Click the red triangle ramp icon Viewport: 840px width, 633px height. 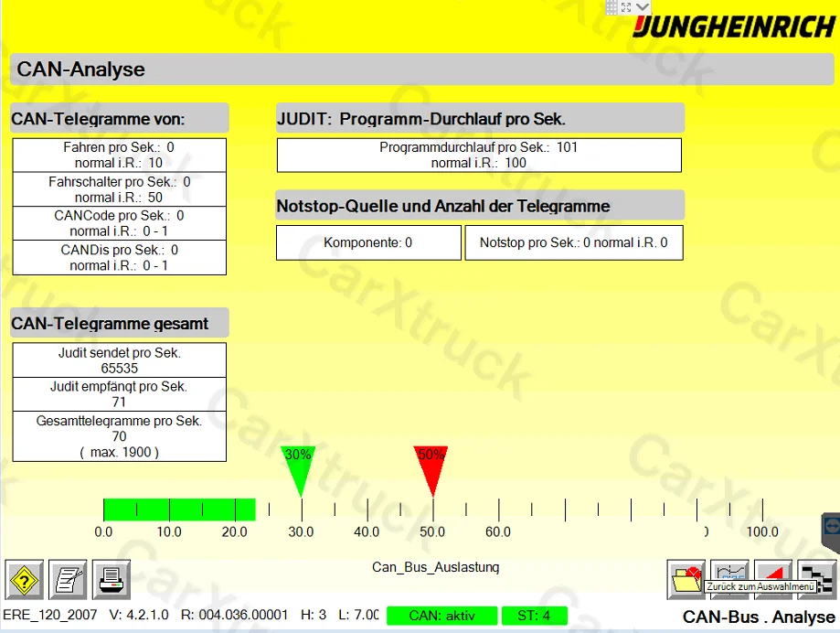tap(773, 572)
